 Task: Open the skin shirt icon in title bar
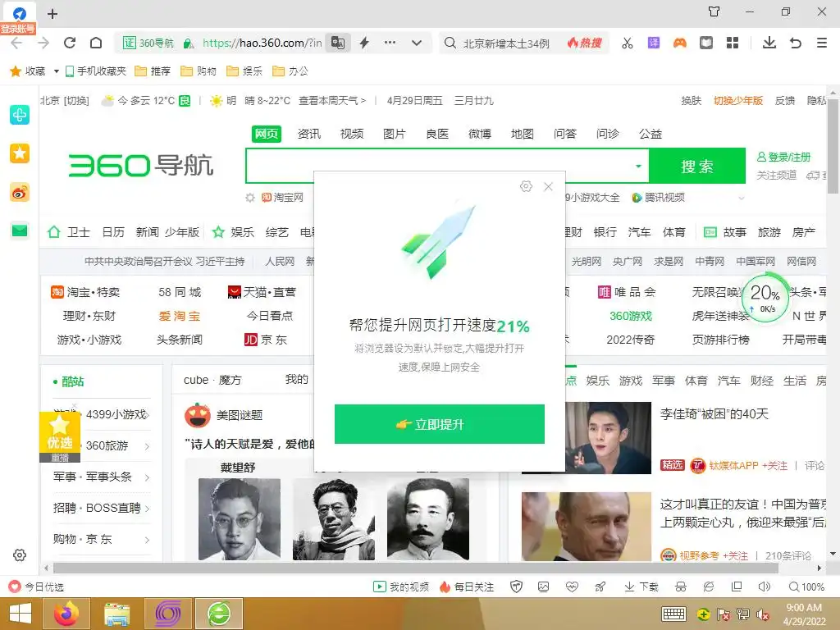point(714,11)
